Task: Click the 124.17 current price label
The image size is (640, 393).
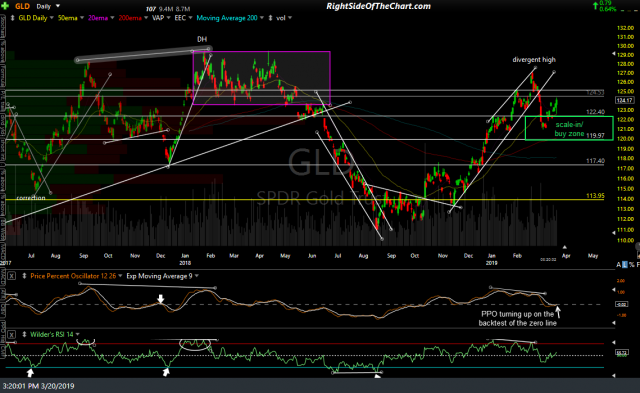Action: coord(624,100)
